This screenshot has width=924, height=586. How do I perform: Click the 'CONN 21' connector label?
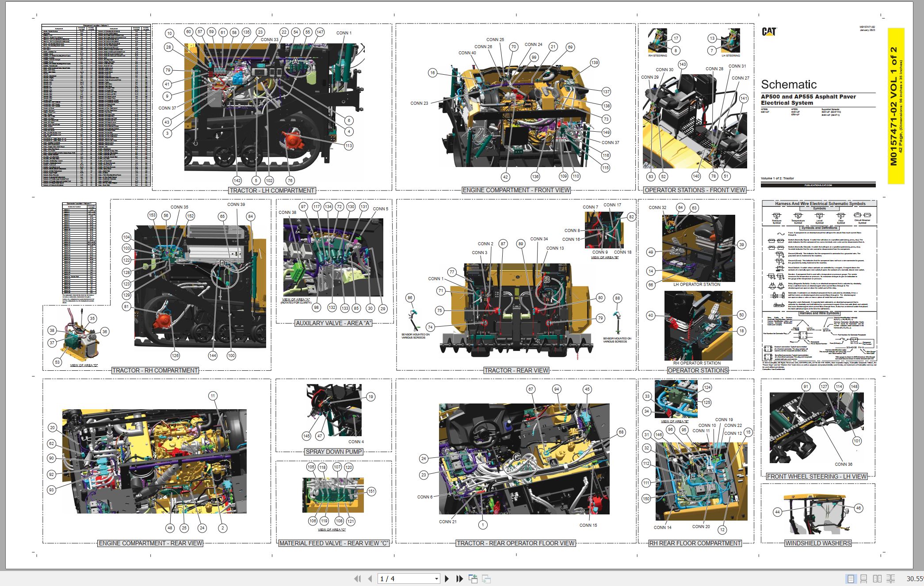click(x=448, y=522)
